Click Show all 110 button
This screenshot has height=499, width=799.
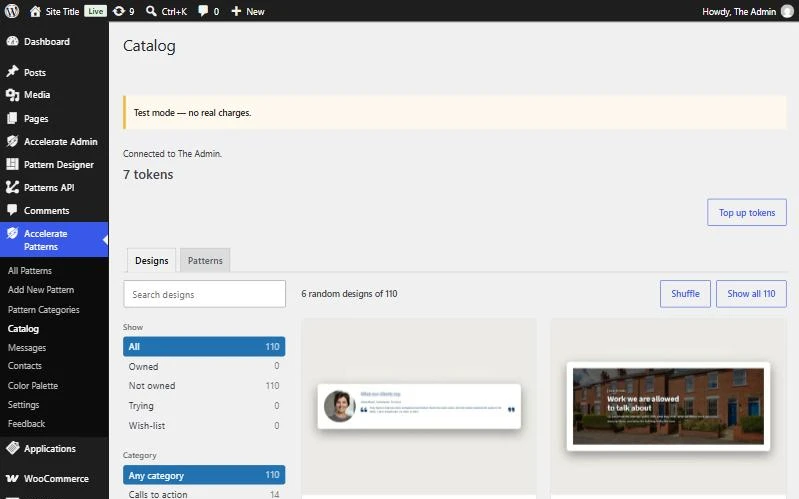(x=751, y=294)
